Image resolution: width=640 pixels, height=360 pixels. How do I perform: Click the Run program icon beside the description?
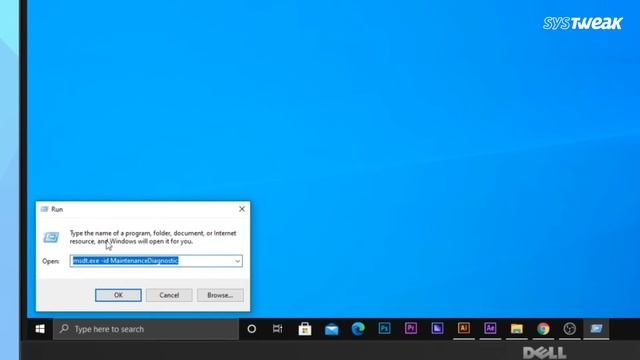coord(51,237)
